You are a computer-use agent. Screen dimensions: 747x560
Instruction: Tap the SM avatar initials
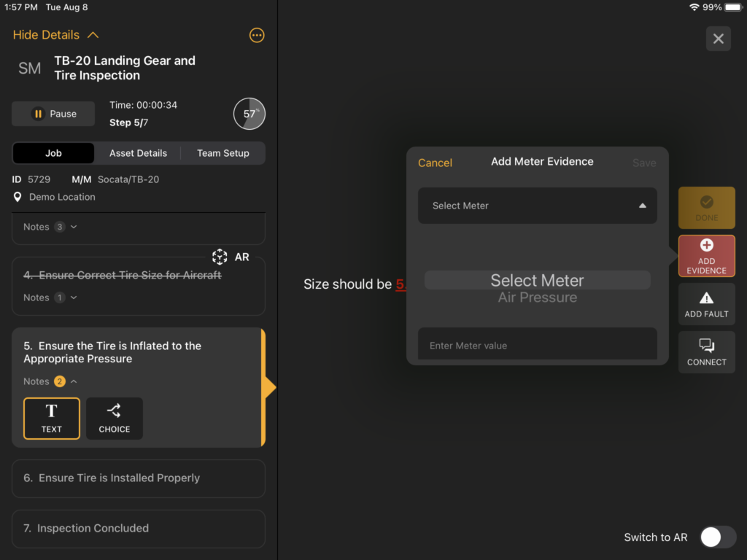point(29,68)
